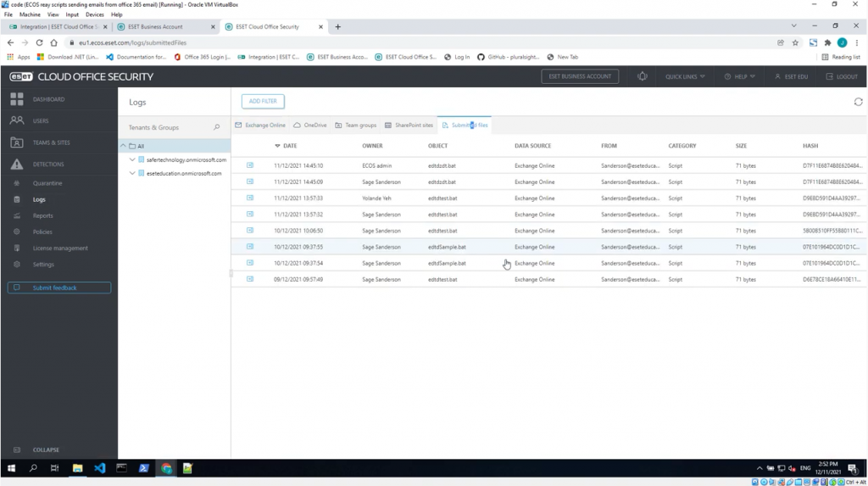Collapse the All tenants tree node
Image resolution: width=868 pixels, height=486 pixels.
(124, 146)
